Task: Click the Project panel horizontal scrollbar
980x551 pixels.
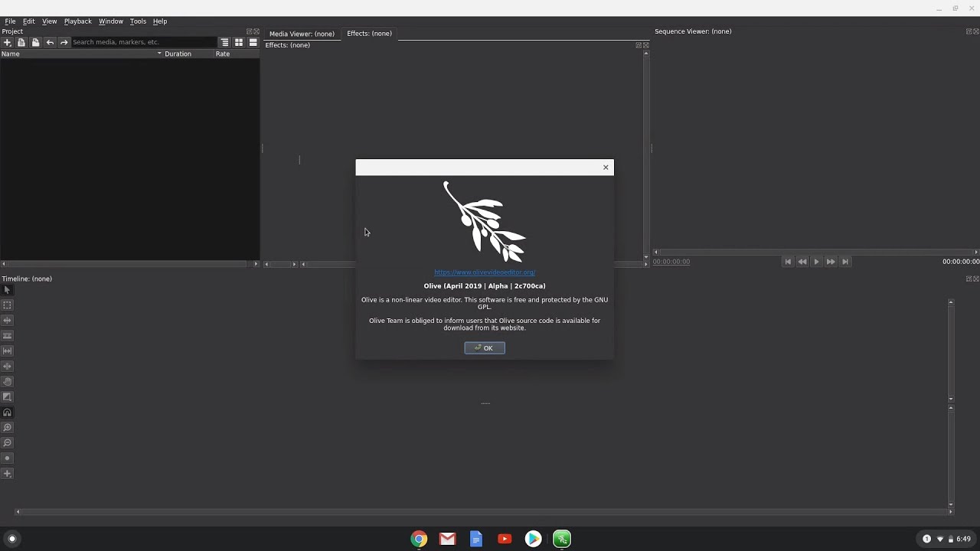Action: coord(129,264)
